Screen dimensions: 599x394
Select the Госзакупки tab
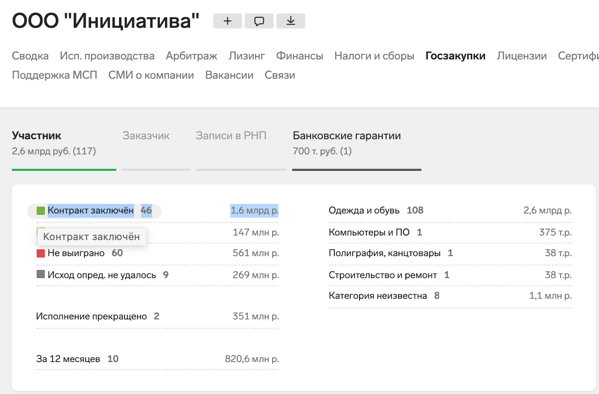(x=455, y=56)
